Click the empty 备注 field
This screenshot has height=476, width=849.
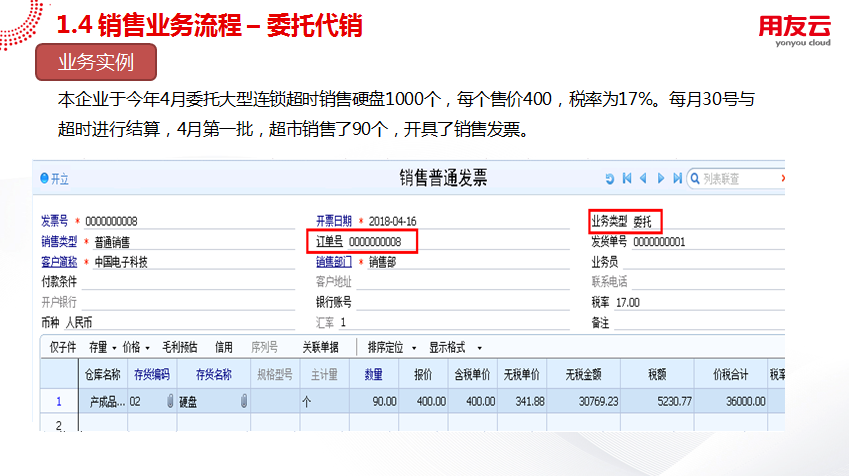tap(698, 323)
